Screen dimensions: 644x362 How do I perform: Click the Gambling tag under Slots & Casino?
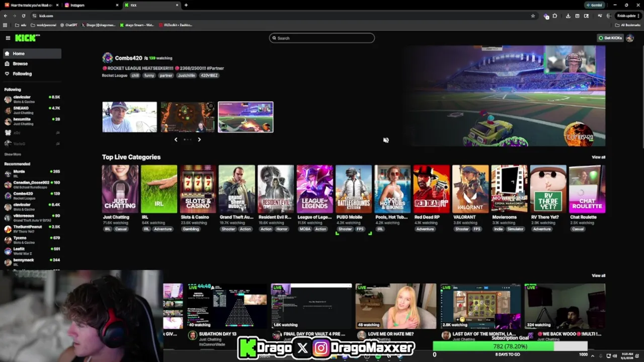click(191, 229)
